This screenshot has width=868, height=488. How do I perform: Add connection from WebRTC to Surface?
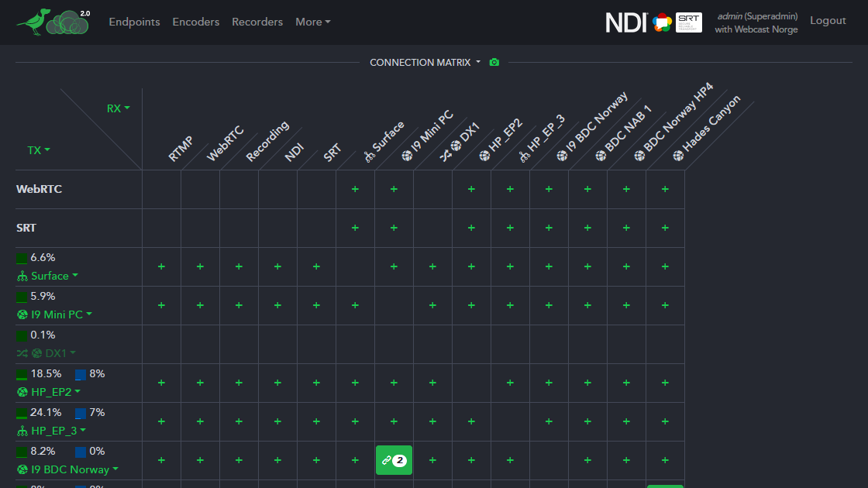tap(356, 189)
